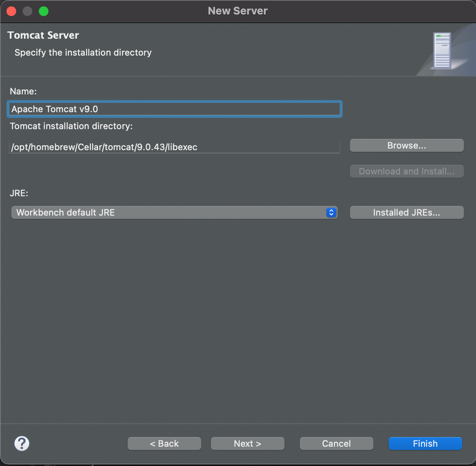Click the help question mark icon

pyautogui.click(x=22, y=444)
